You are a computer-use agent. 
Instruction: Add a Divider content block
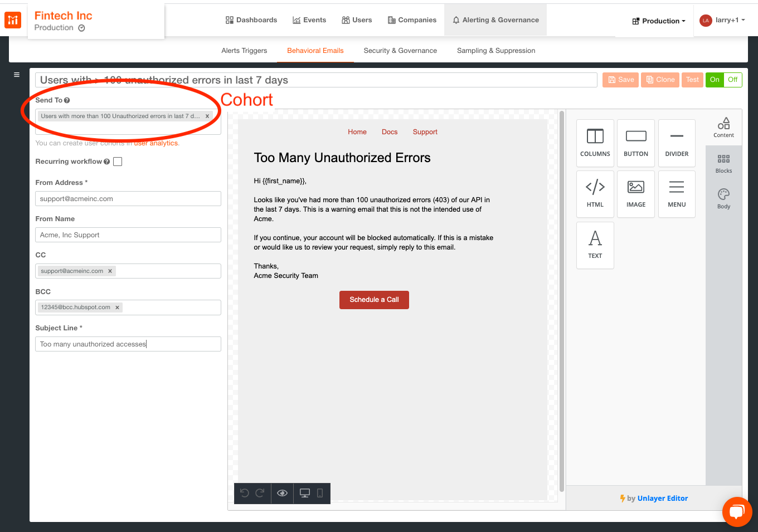[x=677, y=143]
